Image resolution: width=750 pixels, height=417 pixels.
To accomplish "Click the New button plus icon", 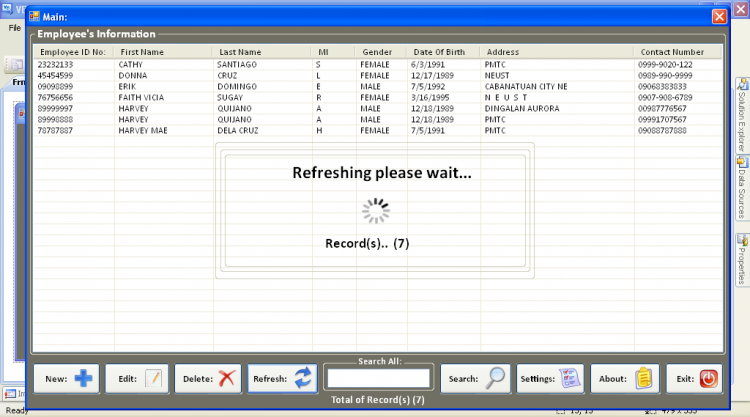I will point(83,378).
